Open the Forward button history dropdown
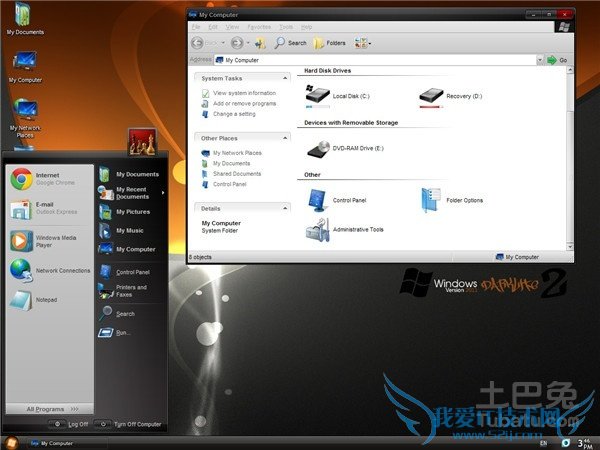 point(248,43)
